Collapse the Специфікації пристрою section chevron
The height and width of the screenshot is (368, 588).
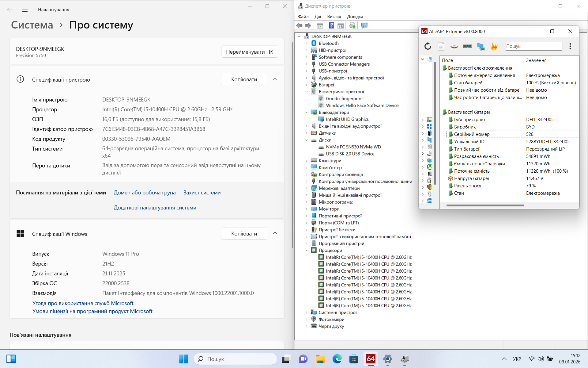click(275, 79)
